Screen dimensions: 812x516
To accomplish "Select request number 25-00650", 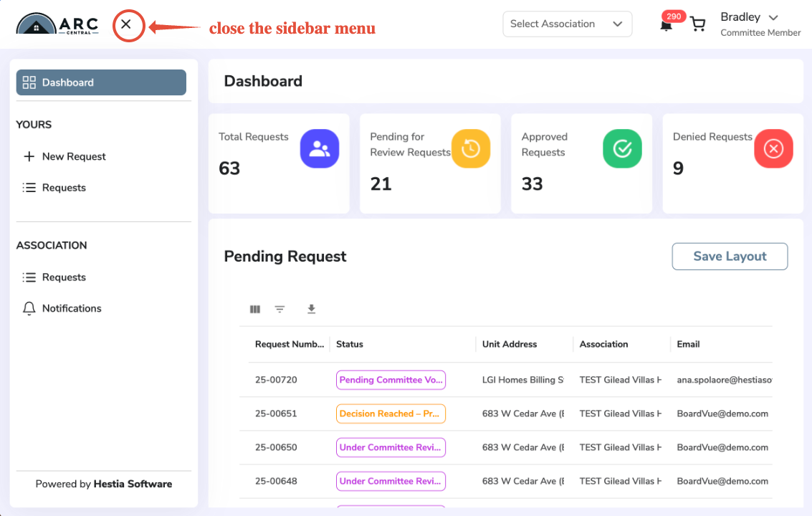I will click(x=276, y=447).
